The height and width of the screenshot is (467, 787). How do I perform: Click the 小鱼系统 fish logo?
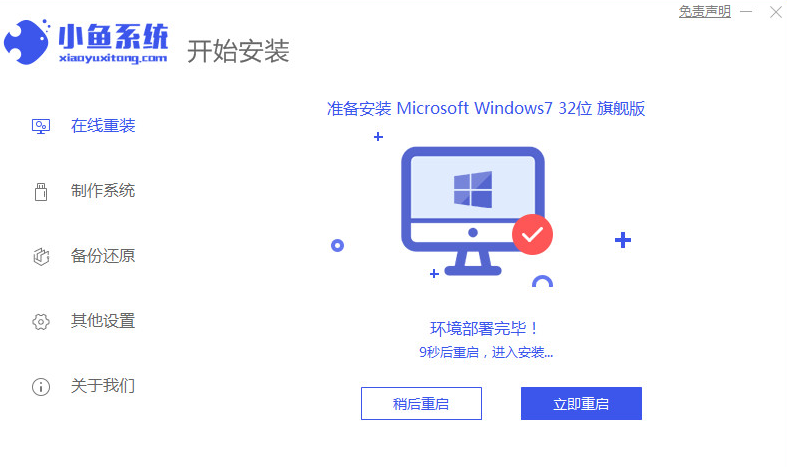coord(27,42)
